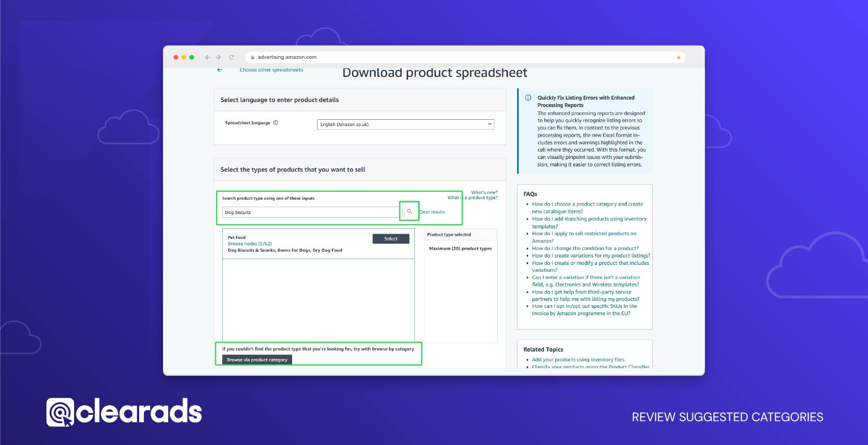Click the advertising.amazon.com address bar
868x445 pixels.
465,57
